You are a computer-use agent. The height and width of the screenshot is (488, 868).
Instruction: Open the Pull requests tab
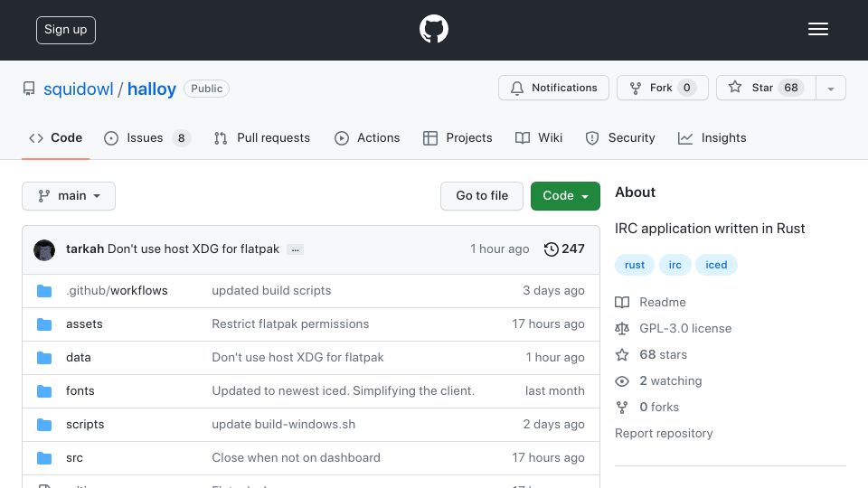[262, 137]
